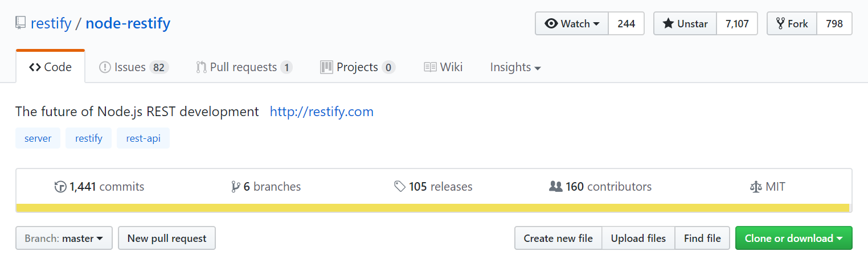
Task: Click the fork icon on Fork button
Action: 781,24
